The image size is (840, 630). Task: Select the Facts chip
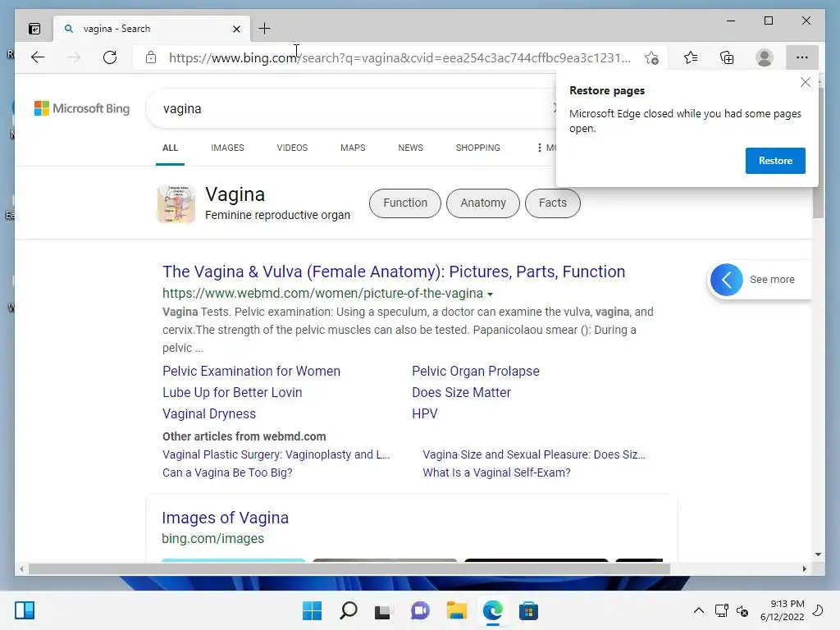(552, 203)
